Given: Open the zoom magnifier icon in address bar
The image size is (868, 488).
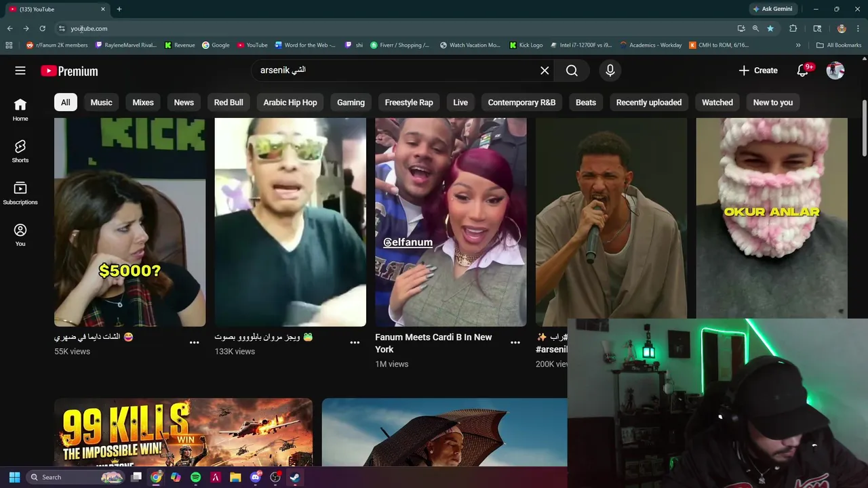Looking at the screenshot, I should click(x=755, y=28).
